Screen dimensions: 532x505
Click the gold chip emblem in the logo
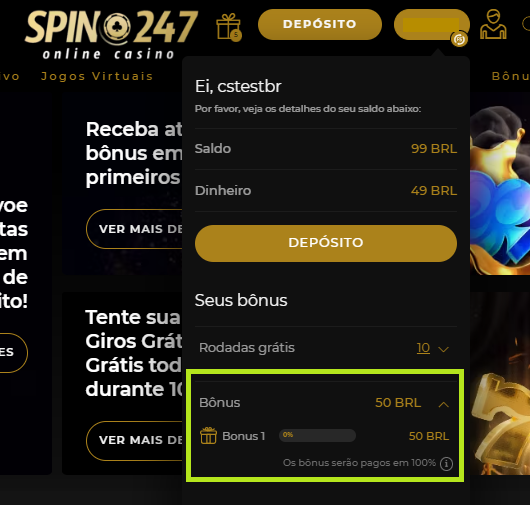tap(117, 26)
